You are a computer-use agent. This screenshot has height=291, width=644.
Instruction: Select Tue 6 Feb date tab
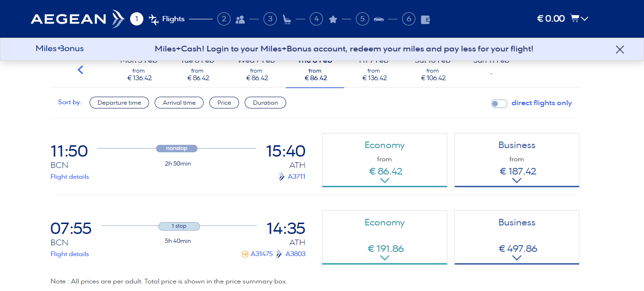(x=198, y=73)
